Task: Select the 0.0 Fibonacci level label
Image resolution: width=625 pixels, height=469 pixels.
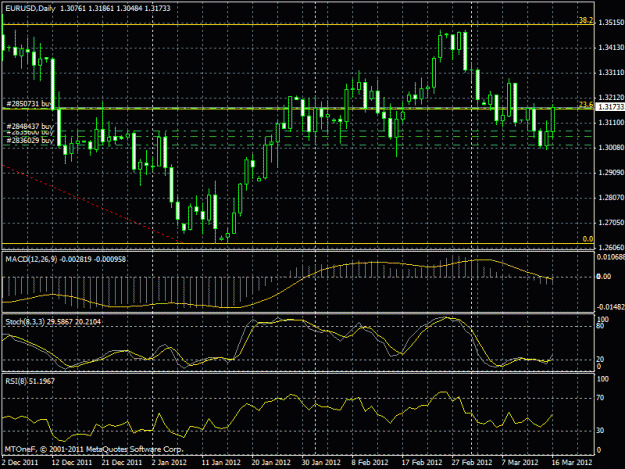Action: tap(588, 239)
